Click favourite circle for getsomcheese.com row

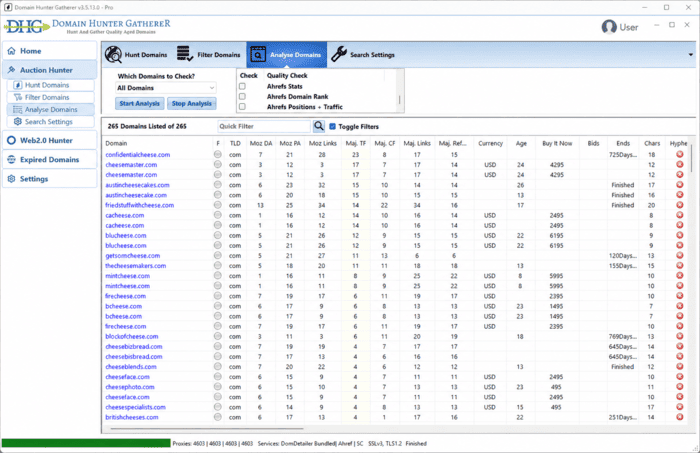217,255
